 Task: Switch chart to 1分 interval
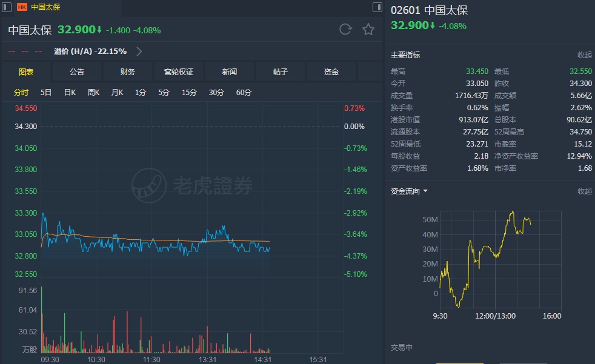[141, 93]
